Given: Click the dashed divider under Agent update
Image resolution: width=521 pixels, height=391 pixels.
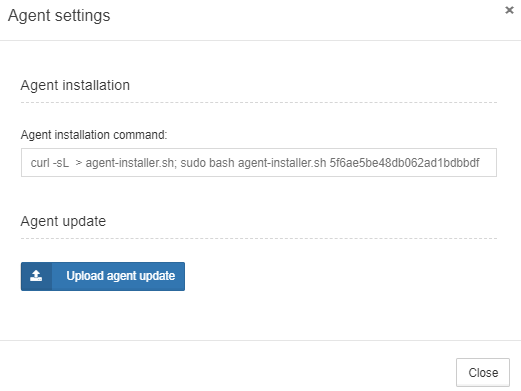Looking at the screenshot, I should (x=259, y=239).
